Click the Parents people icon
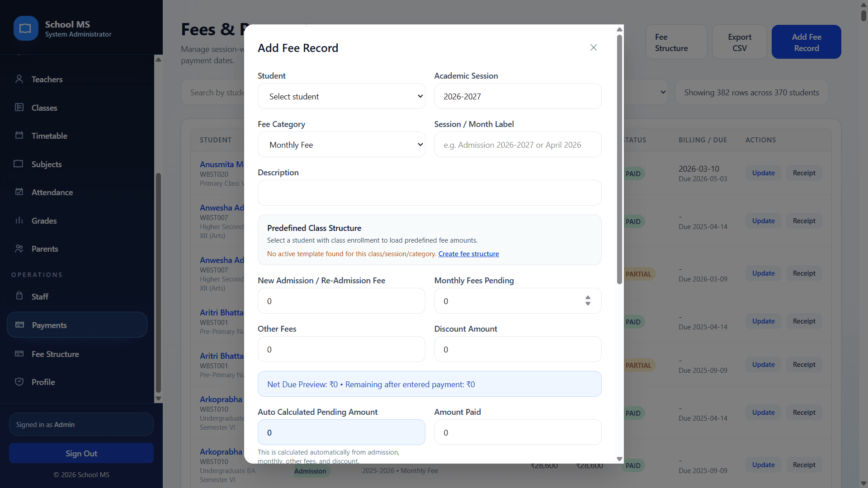Viewport: 868px width, 488px height. point(19,249)
